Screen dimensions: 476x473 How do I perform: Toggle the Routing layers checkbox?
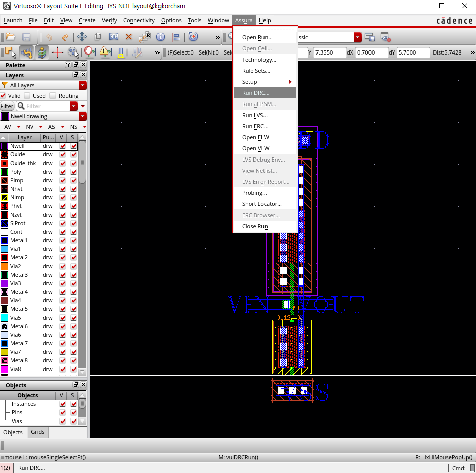[53, 95]
